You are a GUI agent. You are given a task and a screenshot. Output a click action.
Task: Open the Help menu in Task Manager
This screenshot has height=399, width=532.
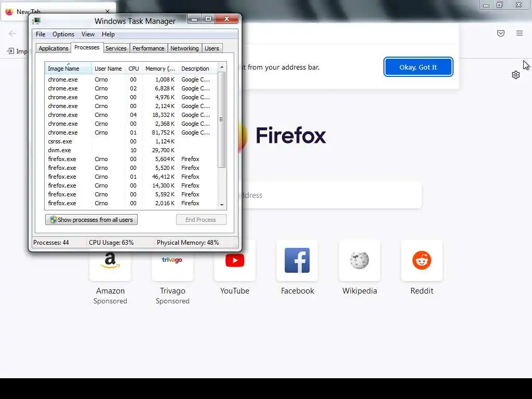pyautogui.click(x=108, y=34)
